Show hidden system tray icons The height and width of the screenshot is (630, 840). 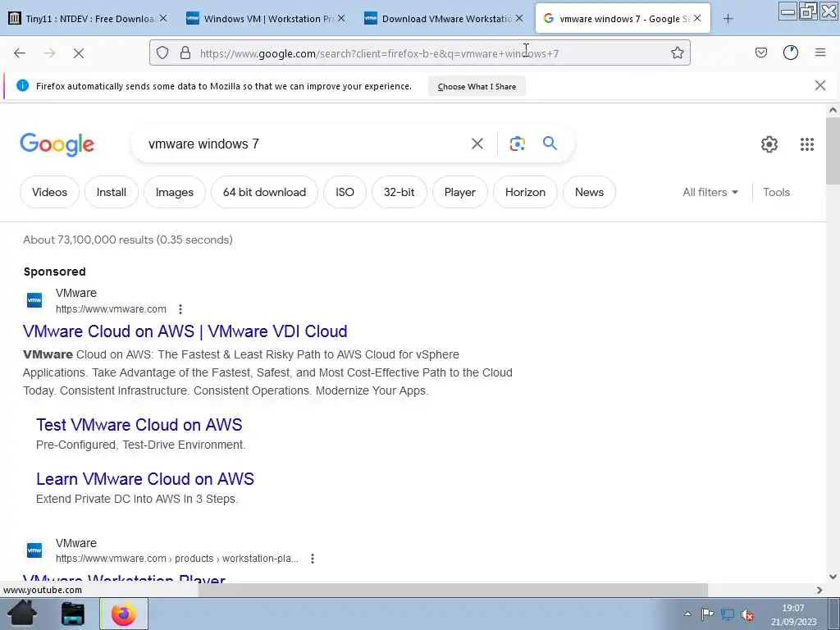pos(688,614)
